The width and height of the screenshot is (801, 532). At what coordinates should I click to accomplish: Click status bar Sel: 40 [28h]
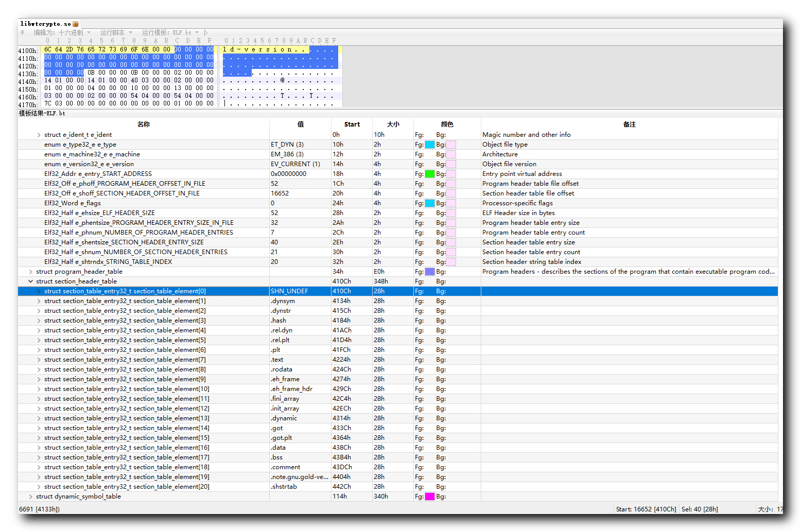[x=700, y=509]
